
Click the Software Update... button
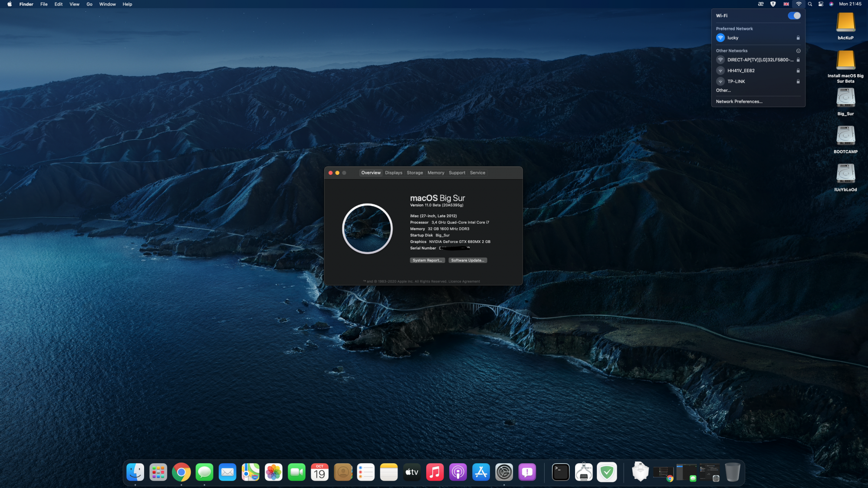coord(467,260)
